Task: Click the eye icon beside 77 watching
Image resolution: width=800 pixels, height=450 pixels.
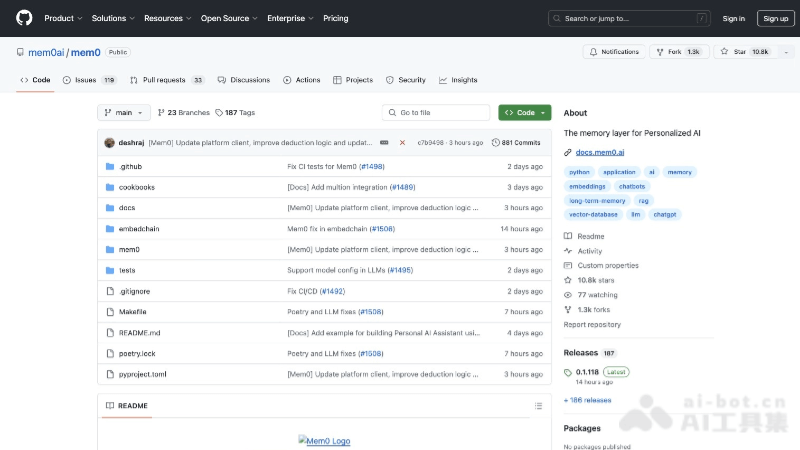Action: click(568, 295)
